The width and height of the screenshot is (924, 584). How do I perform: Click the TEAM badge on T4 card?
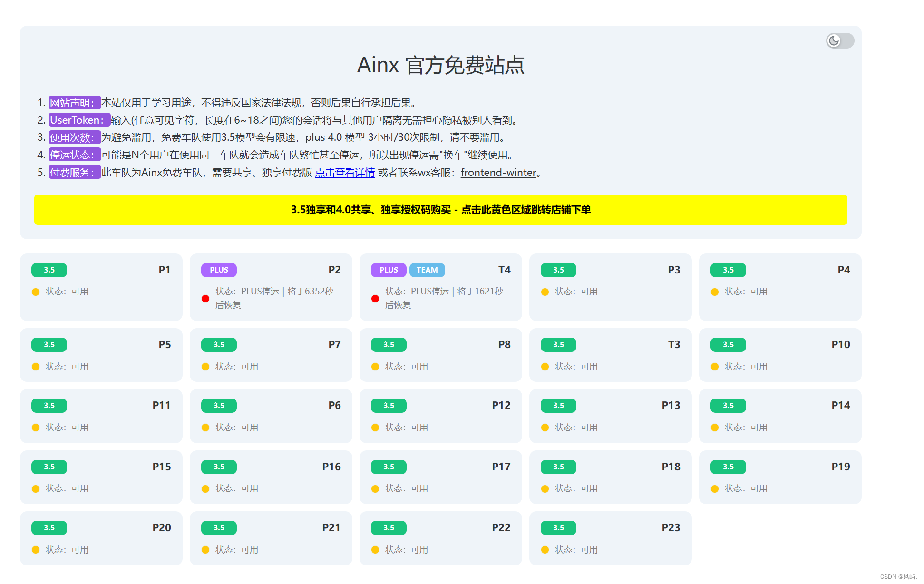427,270
